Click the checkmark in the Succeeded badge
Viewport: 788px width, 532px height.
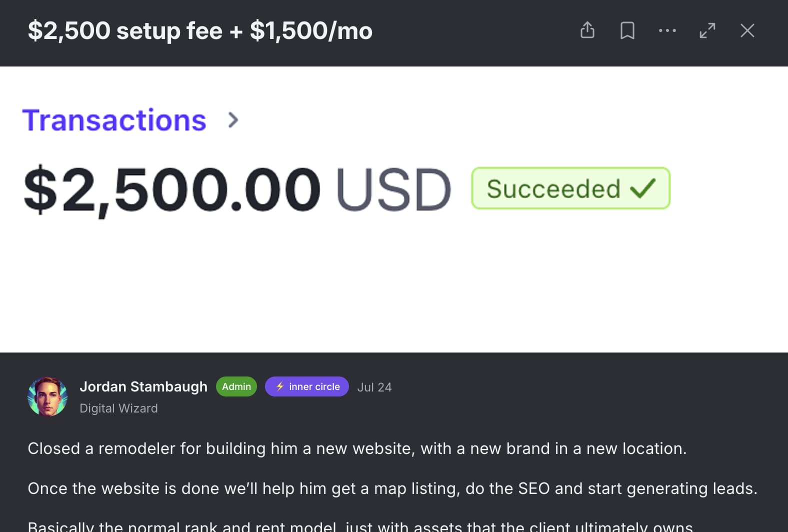(643, 188)
